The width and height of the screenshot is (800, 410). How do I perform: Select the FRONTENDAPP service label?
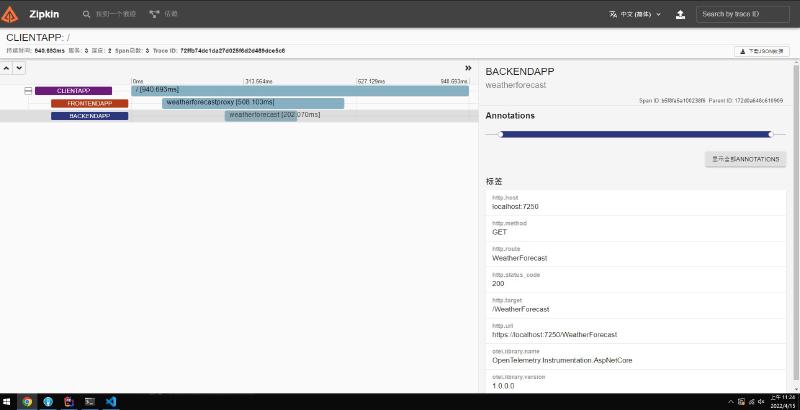[89, 103]
